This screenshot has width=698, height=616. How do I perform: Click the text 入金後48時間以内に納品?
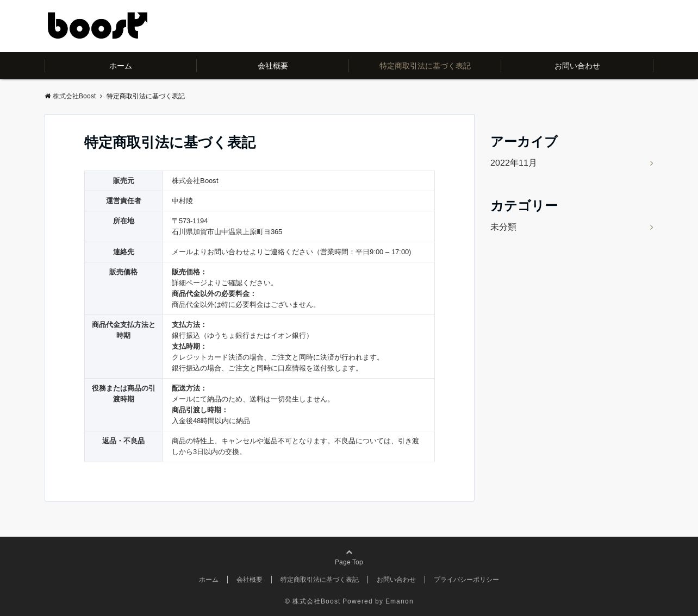click(x=211, y=421)
